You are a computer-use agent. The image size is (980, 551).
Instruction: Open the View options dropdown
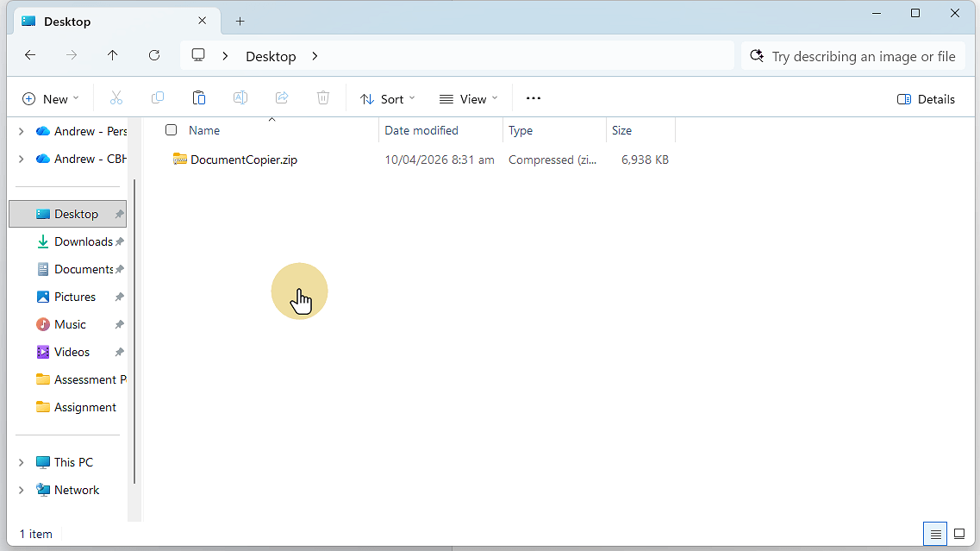click(x=468, y=98)
